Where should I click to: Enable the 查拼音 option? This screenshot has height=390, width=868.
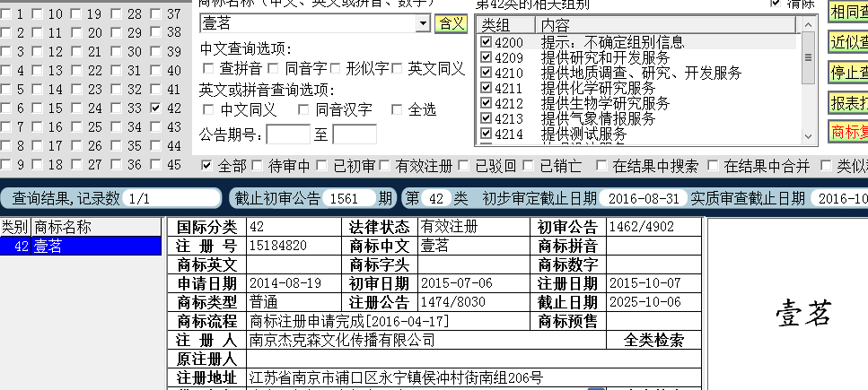(x=208, y=69)
